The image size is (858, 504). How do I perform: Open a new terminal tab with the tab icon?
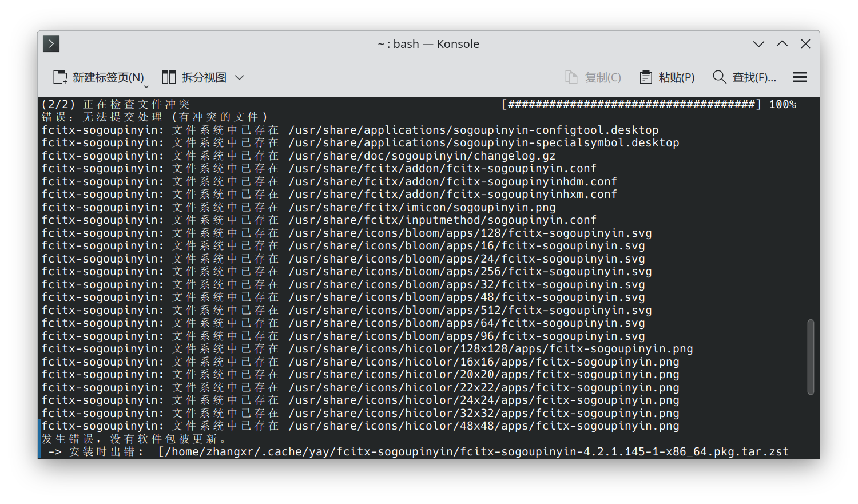click(60, 77)
